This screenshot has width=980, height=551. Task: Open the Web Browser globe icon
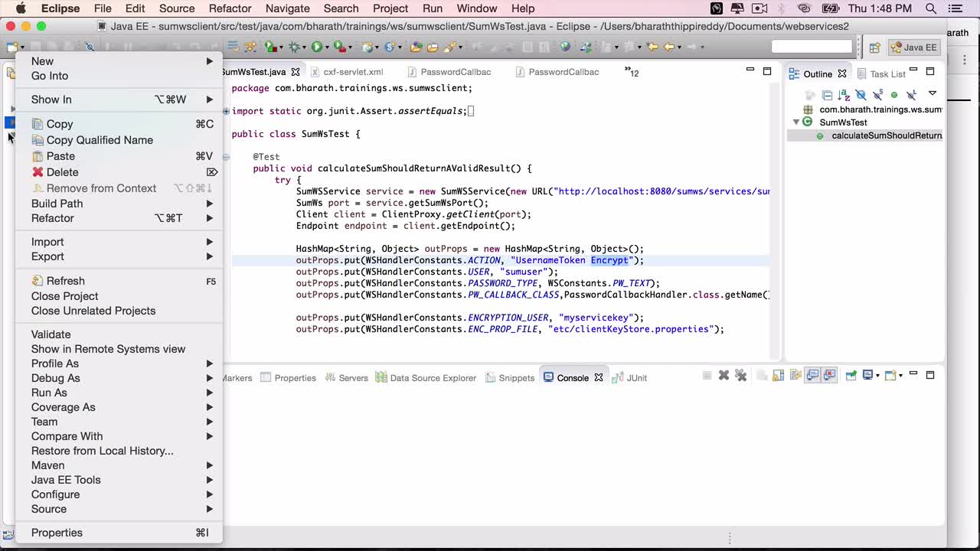tap(565, 47)
